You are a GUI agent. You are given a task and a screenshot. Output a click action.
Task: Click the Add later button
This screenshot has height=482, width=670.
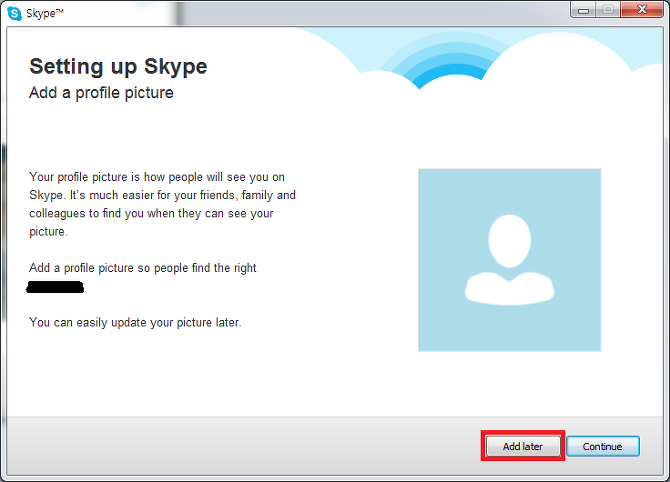(523, 446)
